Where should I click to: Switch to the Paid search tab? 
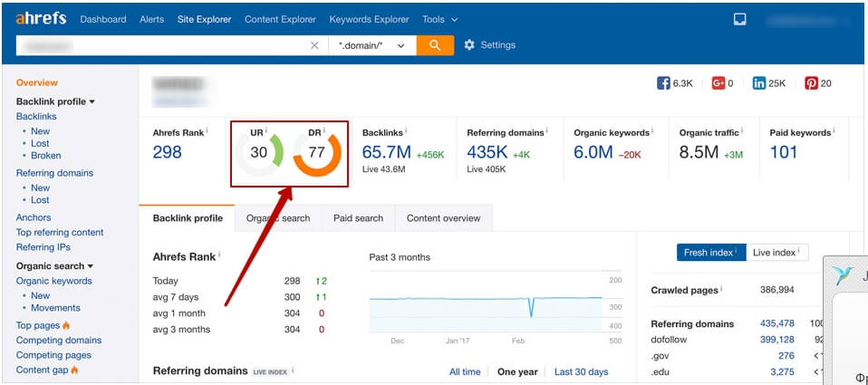point(358,218)
